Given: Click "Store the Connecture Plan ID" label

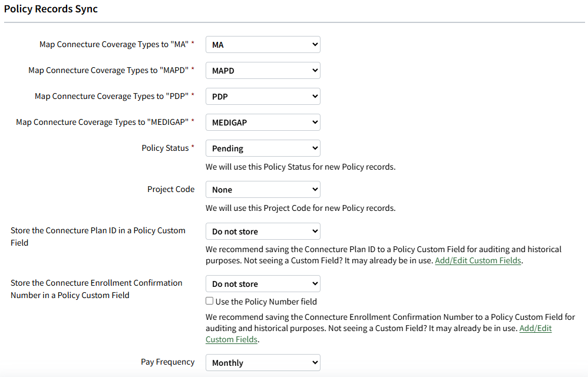Looking at the screenshot, I should click(x=98, y=236).
